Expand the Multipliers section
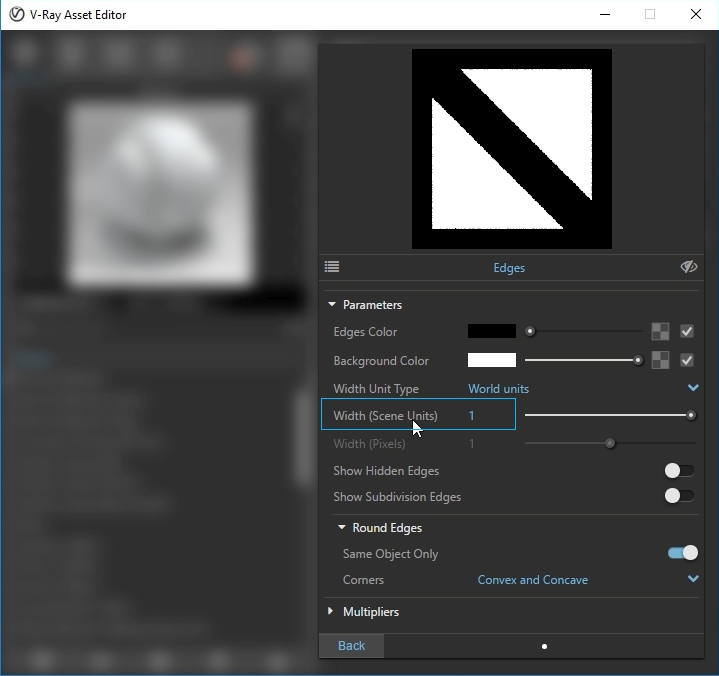 [332, 612]
